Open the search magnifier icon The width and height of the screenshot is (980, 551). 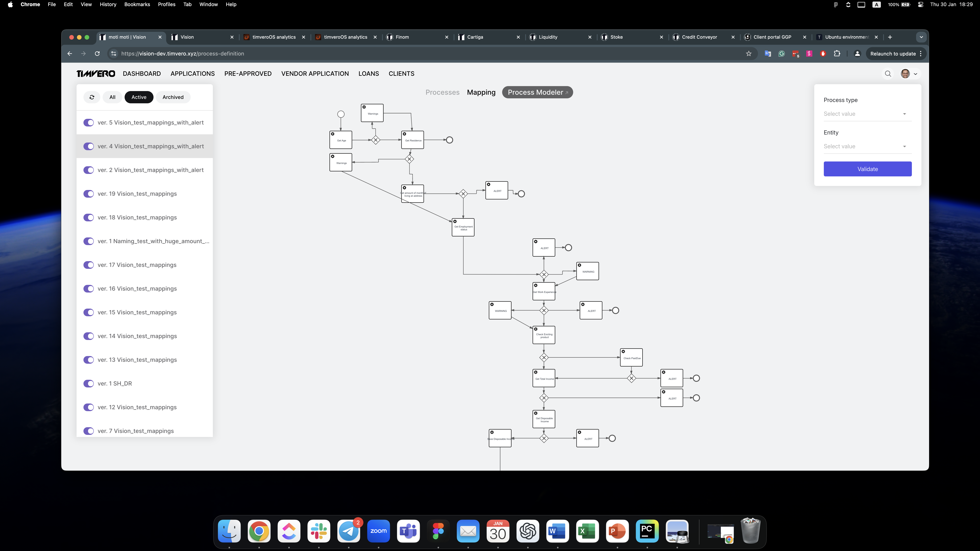[x=888, y=74]
